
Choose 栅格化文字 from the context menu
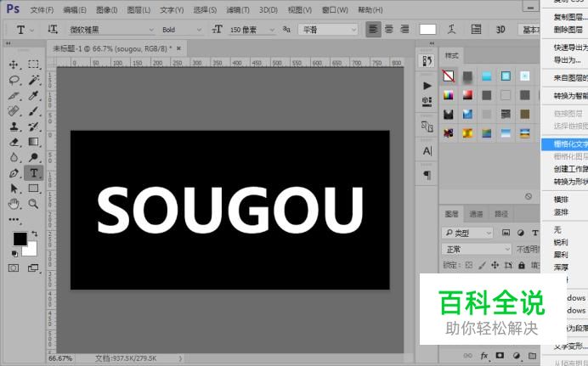point(564,144)
